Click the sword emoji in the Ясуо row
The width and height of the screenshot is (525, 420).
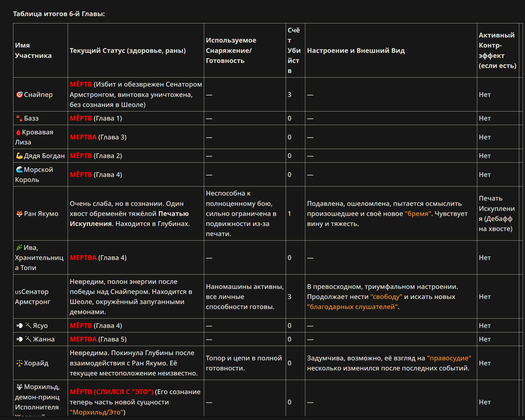[28, 325]
